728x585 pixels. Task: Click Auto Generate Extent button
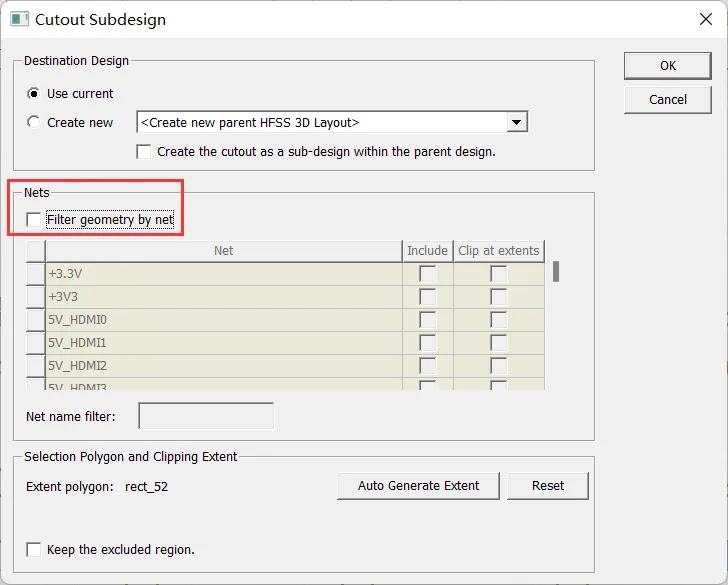[418, 486]
